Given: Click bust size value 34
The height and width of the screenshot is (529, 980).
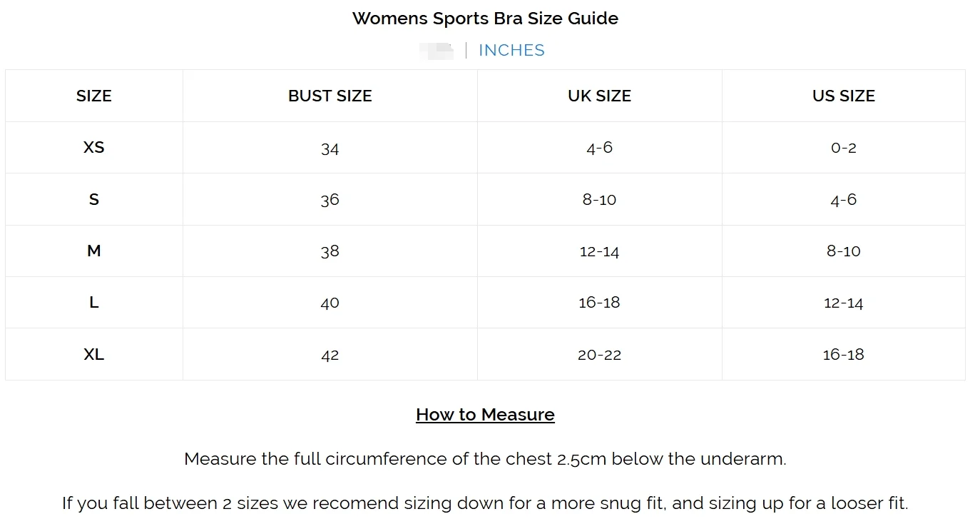Looking at the screenshot, I should 330,148.
